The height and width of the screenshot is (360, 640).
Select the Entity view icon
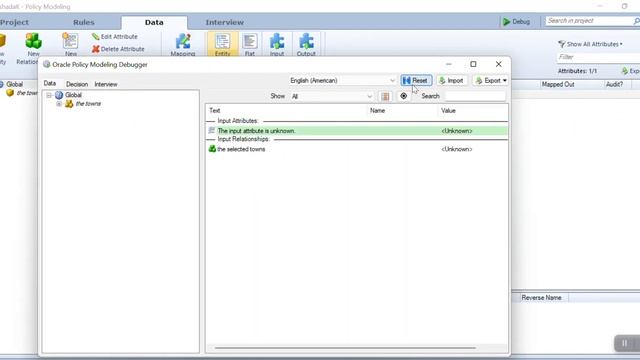tap(222, 42)
